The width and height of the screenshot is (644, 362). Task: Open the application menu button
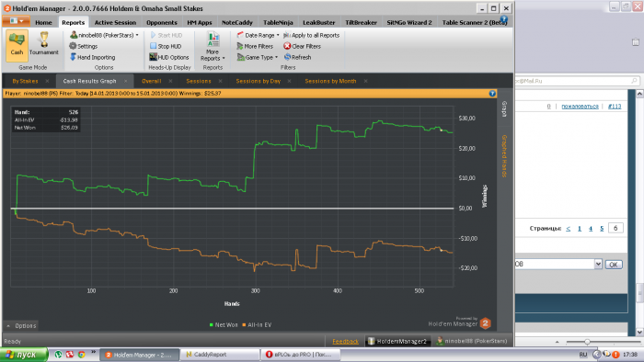click(x=16, y=21)
